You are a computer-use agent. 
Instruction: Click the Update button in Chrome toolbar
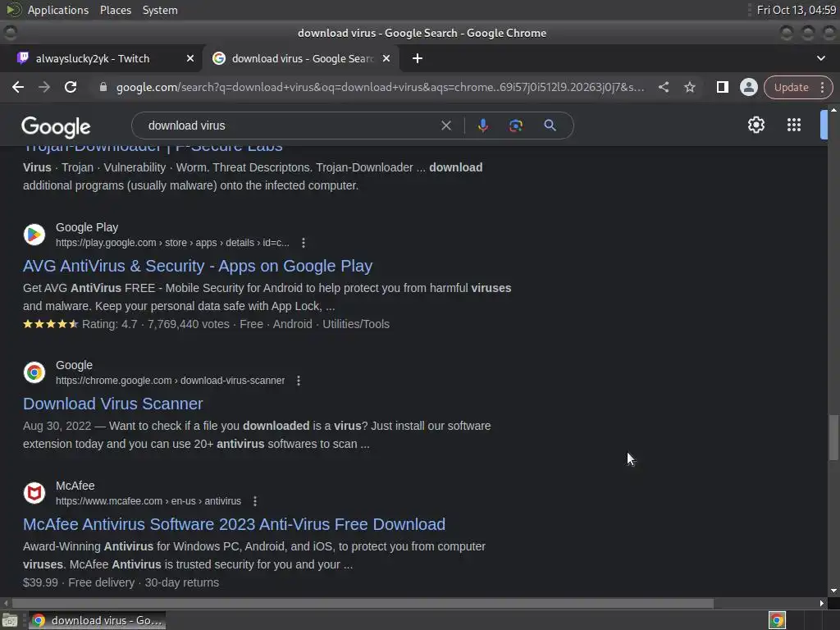(x=792, y=87)
